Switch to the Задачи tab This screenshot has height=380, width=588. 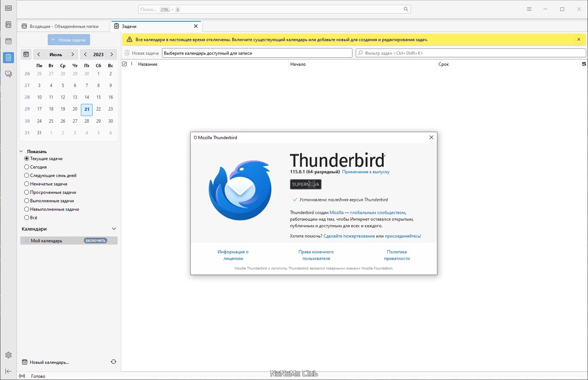(x=156, y=26)
